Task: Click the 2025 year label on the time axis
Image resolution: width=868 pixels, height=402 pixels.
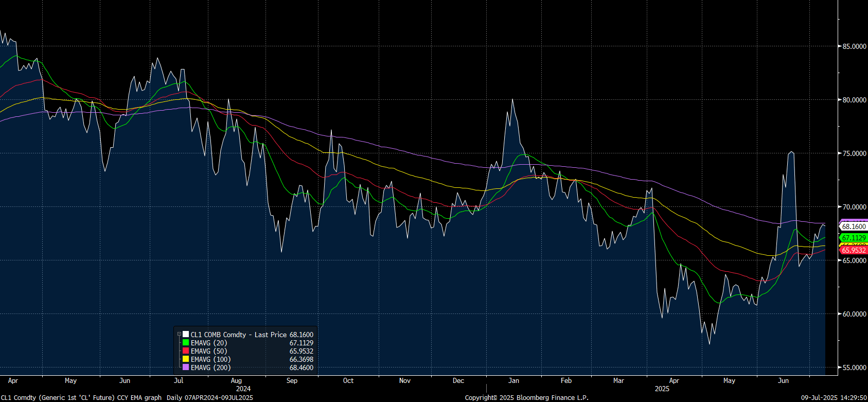Action: (x=662, y=389)
